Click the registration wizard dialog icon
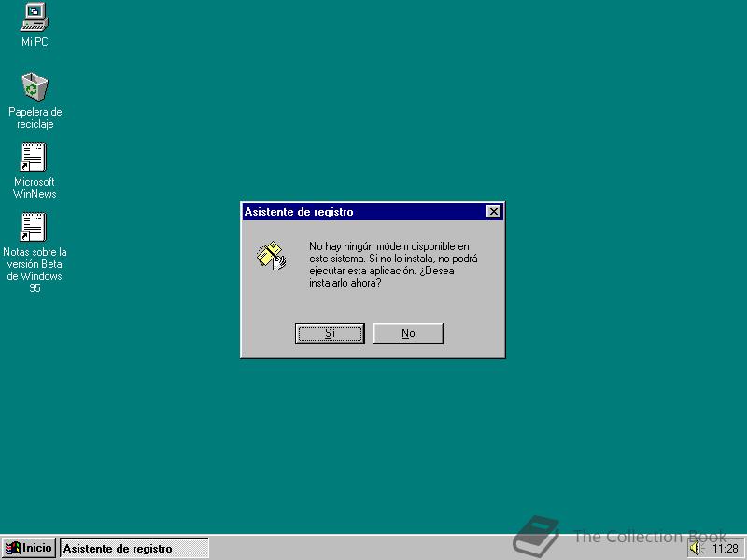This screenshot has height=560, width=747. click(272, 255)
